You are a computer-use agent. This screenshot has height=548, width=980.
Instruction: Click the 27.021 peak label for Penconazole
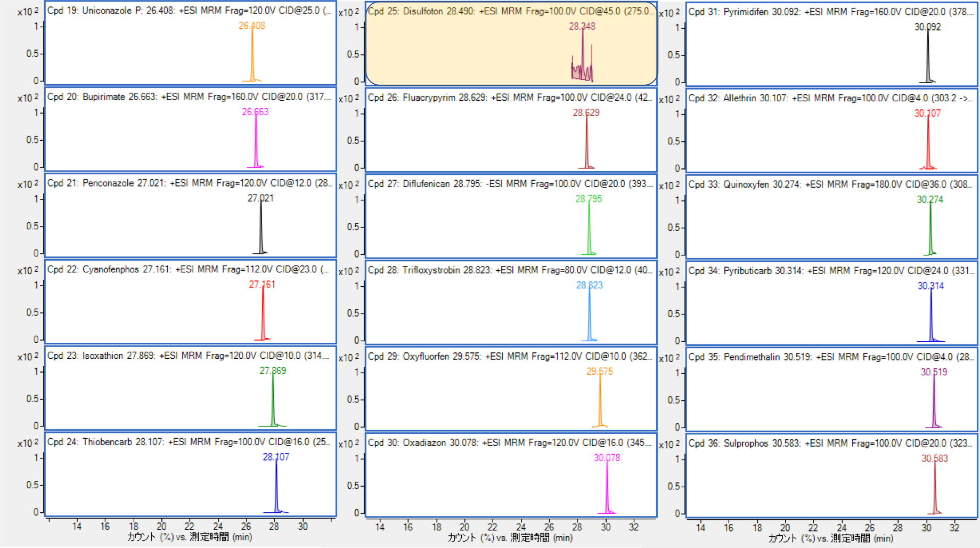click(x=260, y=198)
